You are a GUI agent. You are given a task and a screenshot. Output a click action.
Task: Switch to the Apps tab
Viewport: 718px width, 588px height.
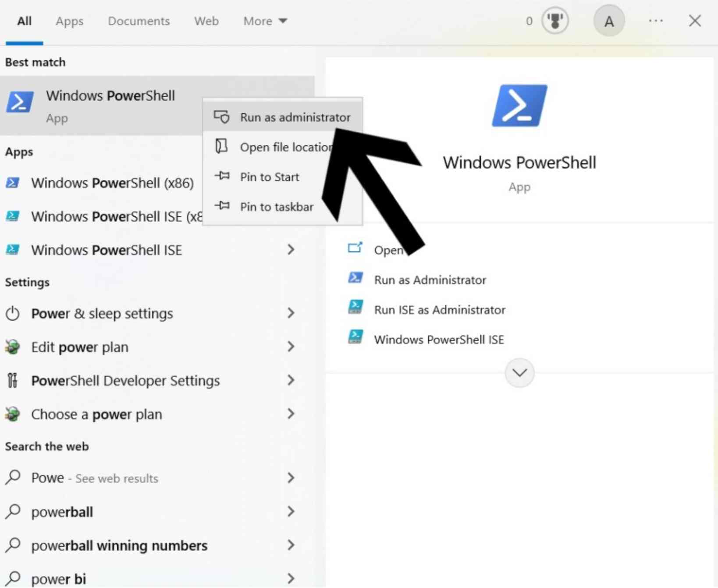click(x=69, y=21)
